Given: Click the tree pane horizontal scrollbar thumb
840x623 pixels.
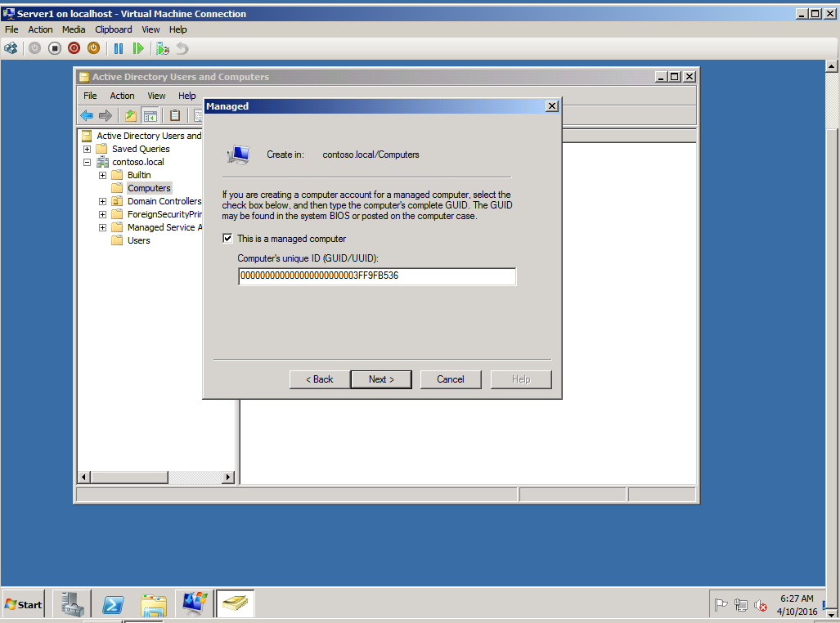Looking at the screenshot, I should click(x=129, y=477).
